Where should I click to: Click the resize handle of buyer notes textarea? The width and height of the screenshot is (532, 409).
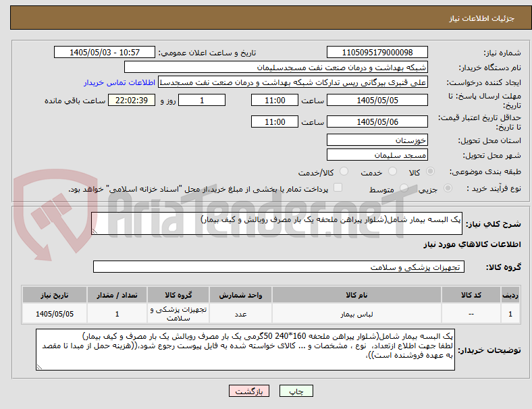[x=39, y=367]
